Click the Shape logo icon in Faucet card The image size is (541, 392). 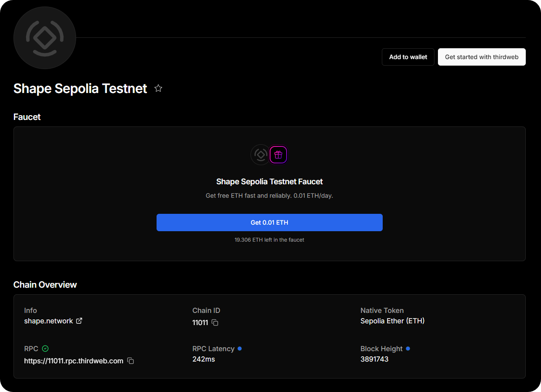(260, 155)
